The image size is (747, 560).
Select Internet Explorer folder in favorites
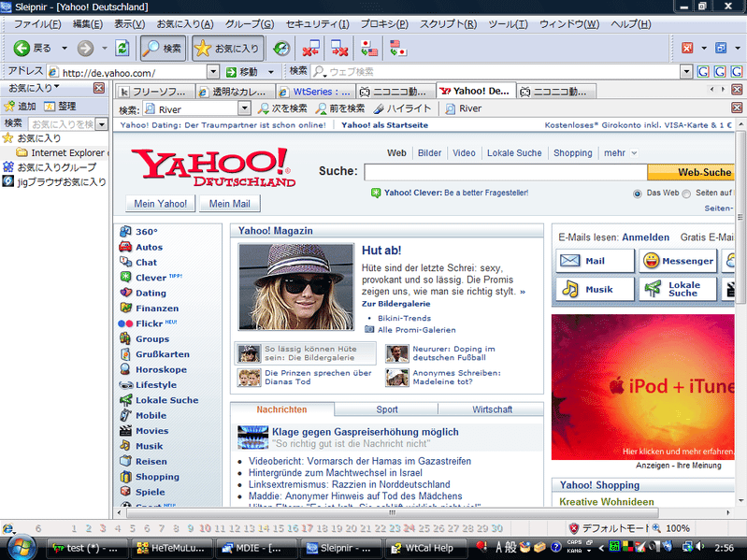[62, 152]
